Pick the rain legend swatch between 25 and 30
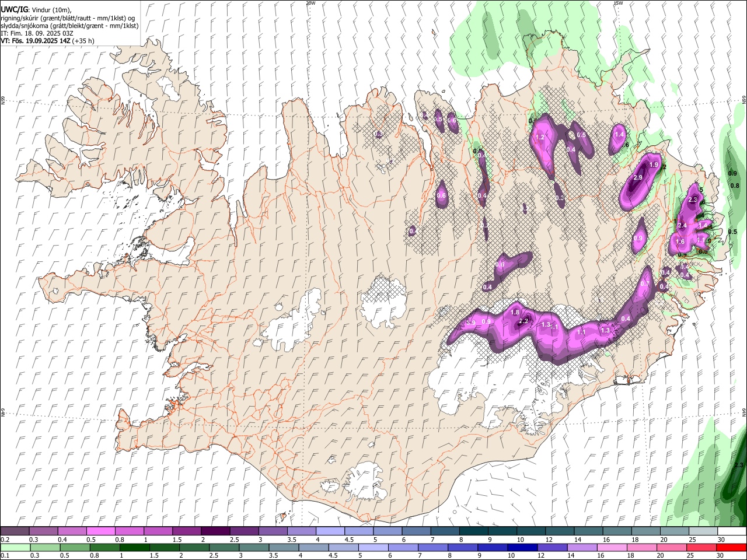 701,547
